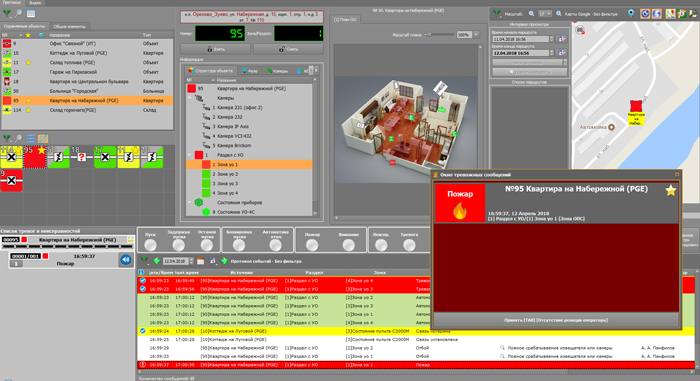This screenshot has width=700, height=381.
Task: Toggle the Пуск round indicator button
Action: pos(150,245)
